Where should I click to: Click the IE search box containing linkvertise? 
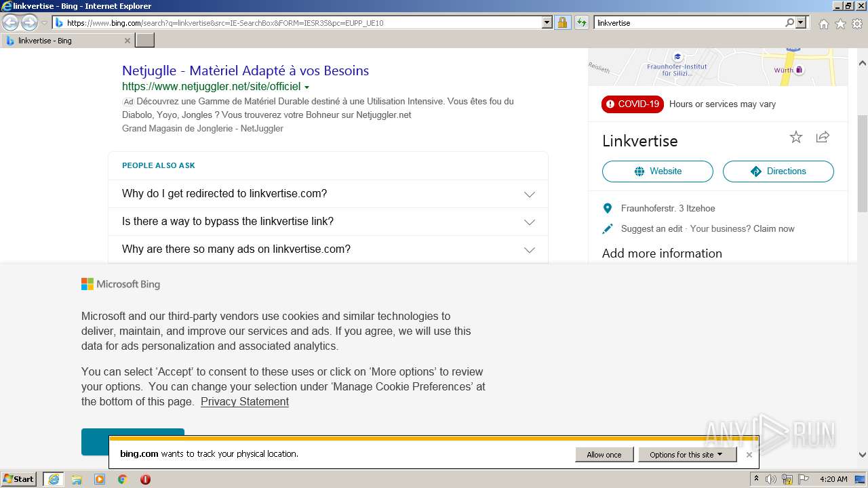point(688,22)
